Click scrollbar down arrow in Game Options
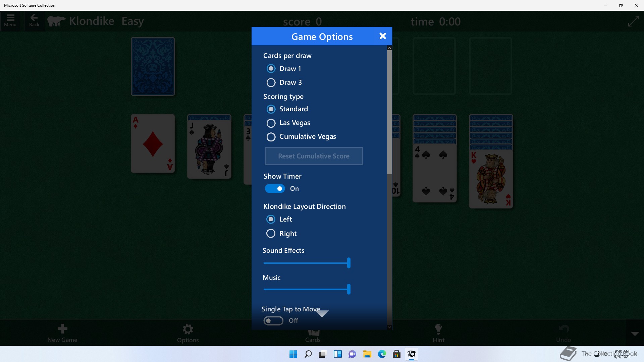This screenshot has height=362, width=644. (x=389, y=327)
